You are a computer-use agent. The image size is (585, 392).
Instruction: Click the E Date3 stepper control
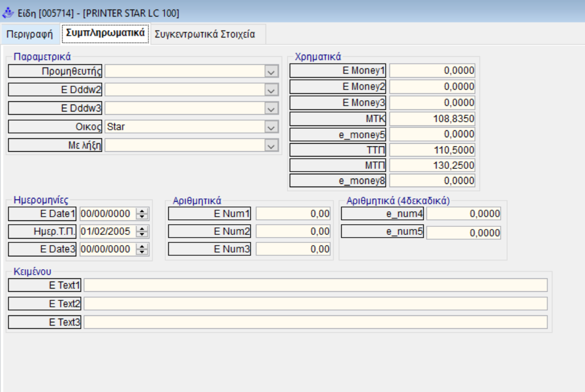(x=142, y=249)
